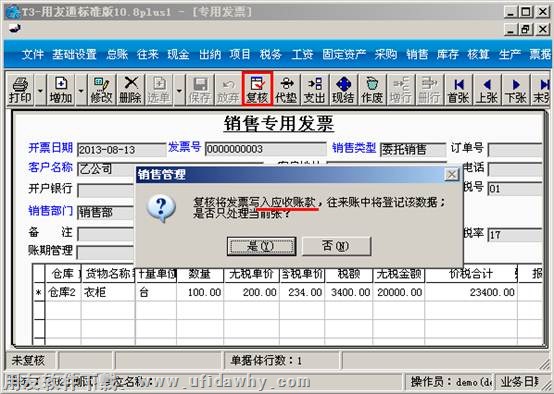Image resolution: width=554 pixels, height=394 pixels.
Task: Open the 销售 menu
Action: click(x=417, y=54)
